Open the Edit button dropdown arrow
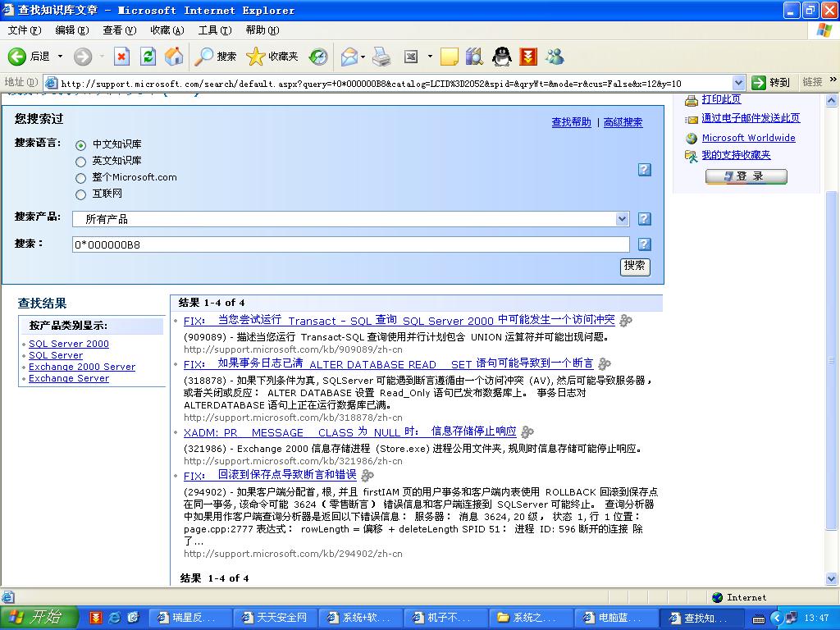The width and height of the screenshot is (840, 630). tap(430, 57)
